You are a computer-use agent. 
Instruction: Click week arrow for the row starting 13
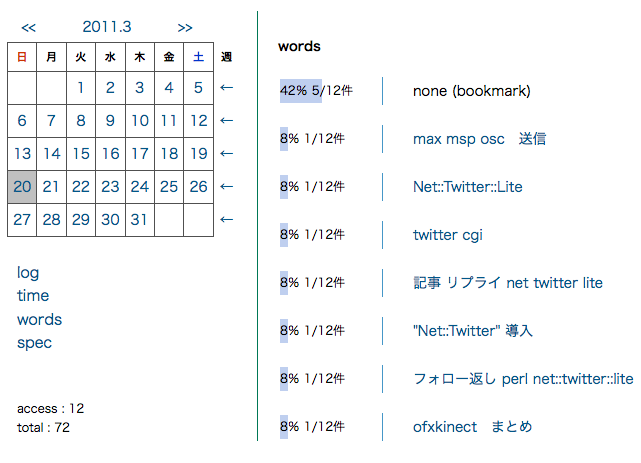tap(227, 154)
